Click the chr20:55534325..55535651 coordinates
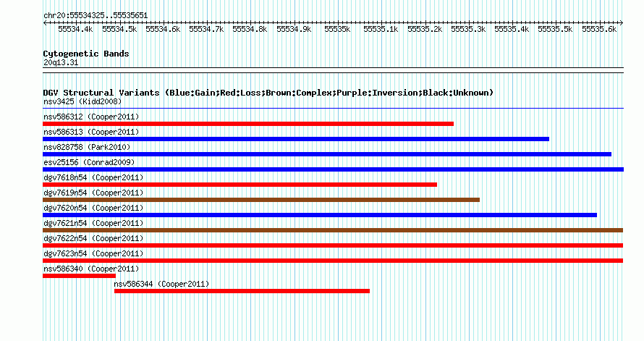The width and height of the screenshot is (644, 341). pyautogui.click(x=96, y=15)
